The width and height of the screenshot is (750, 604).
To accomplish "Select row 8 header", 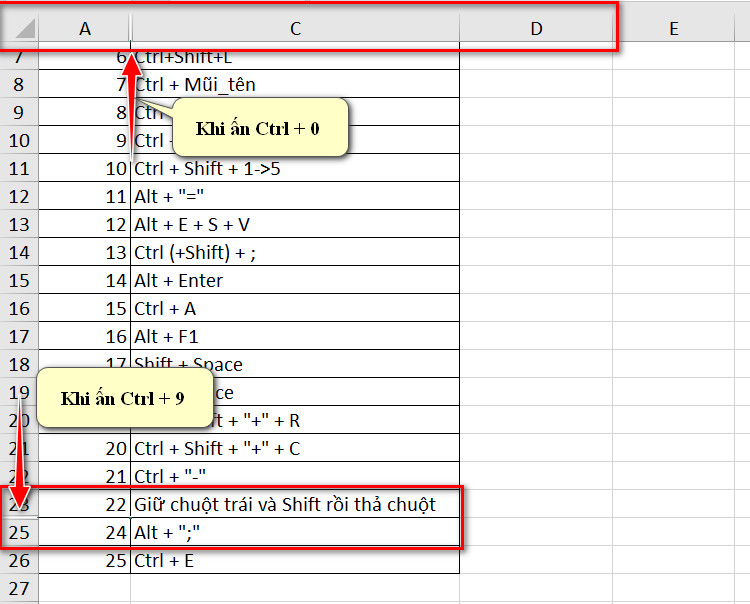I will [x=19, y=85].
